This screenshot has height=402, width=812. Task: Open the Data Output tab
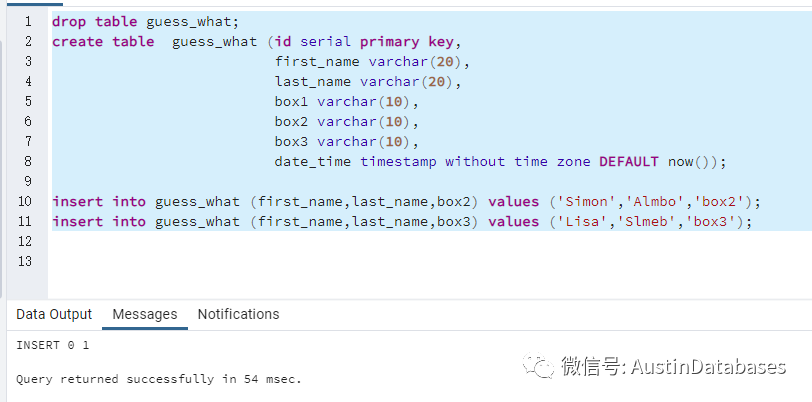click(x=54, y=314)
